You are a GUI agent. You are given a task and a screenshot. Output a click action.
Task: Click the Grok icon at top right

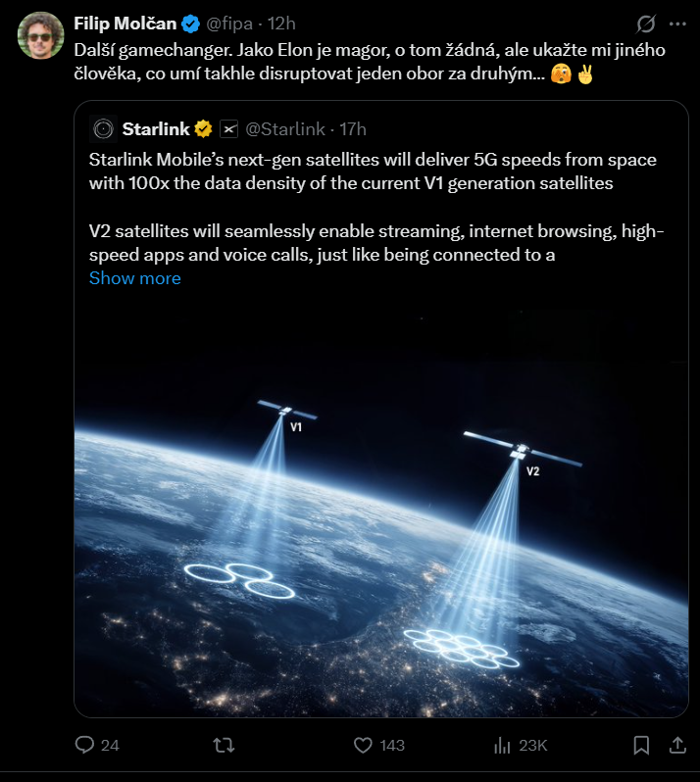(646, 24)
